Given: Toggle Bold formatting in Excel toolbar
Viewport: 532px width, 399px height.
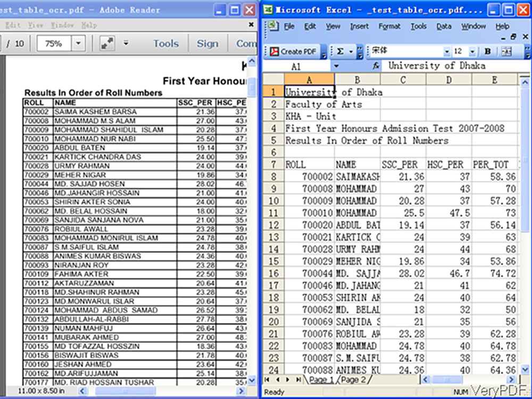Looking at the screenshot, I should (x=488, y=52).
